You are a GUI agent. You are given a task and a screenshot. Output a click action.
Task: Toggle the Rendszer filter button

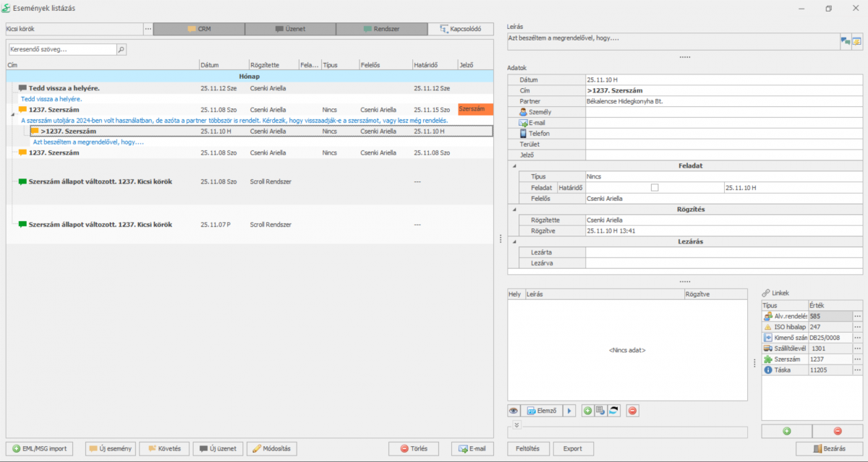(x=381, y=29)
